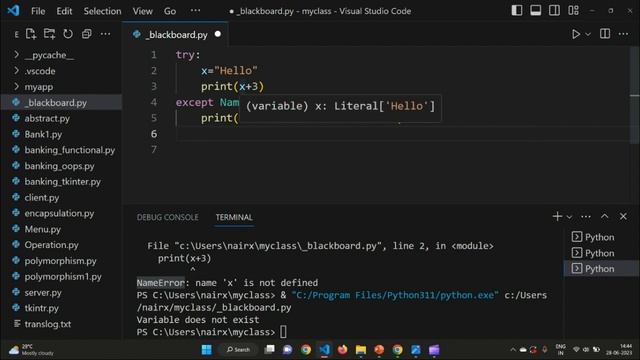The image size is (640, 360).
Task: Open _blackboard.py in the explorer
Action: pos(61,102)
